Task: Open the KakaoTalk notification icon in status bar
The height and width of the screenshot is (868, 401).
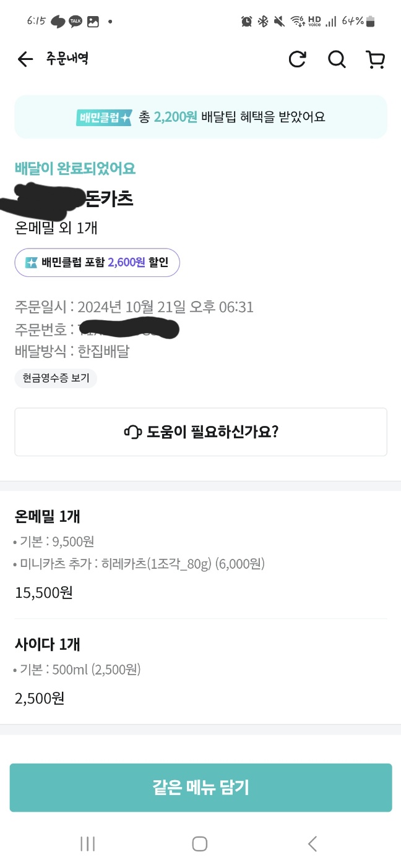Action: click(75, 21)
